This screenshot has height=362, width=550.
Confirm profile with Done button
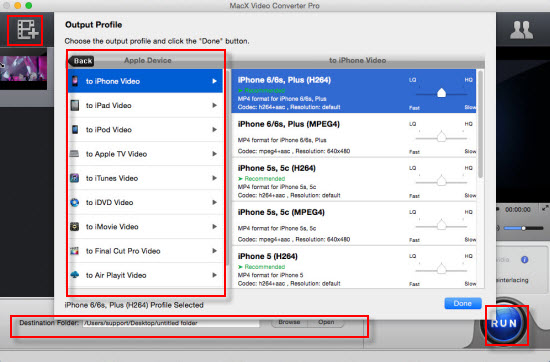463,303
